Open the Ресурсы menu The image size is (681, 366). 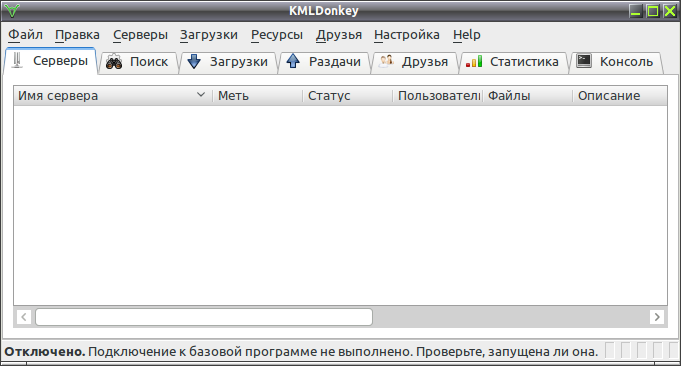(277, 35)
